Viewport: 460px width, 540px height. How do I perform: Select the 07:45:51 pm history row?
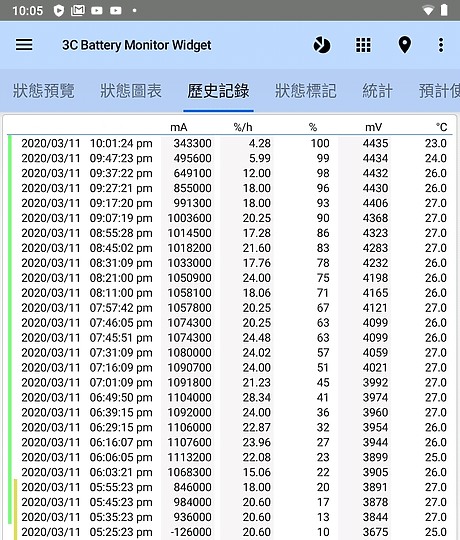tap(230, 338)
